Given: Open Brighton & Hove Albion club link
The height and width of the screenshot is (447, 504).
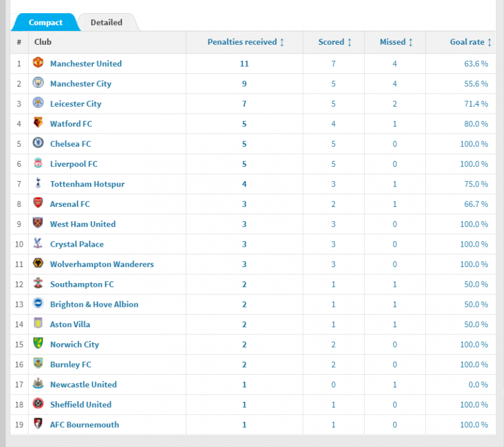Looking at the screenshot, I should point(94,304).
